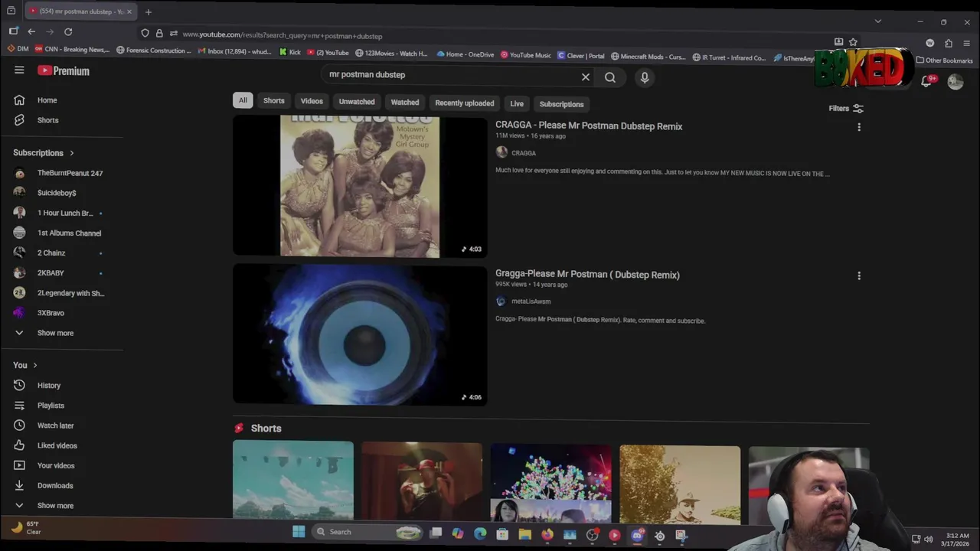Open the CRAGGA channel name link
Viewport: 980px width, 551px height.
point(524,153)
